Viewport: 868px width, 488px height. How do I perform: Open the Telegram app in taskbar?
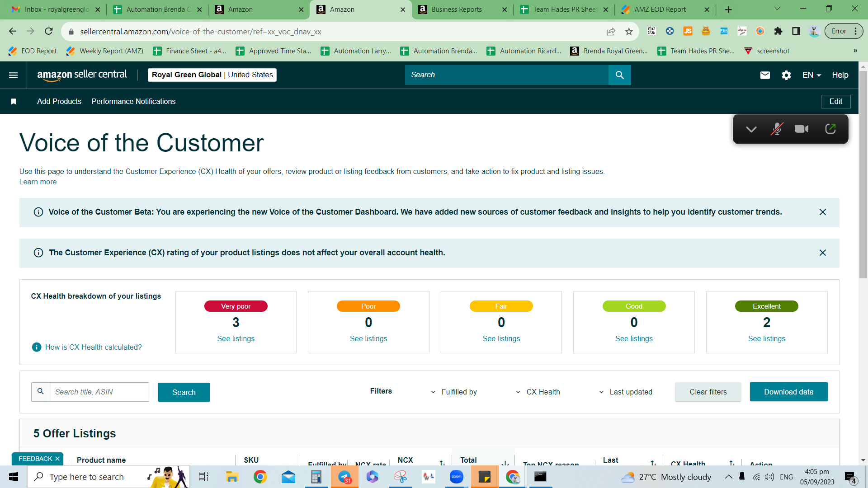click(x=345, y=477)
